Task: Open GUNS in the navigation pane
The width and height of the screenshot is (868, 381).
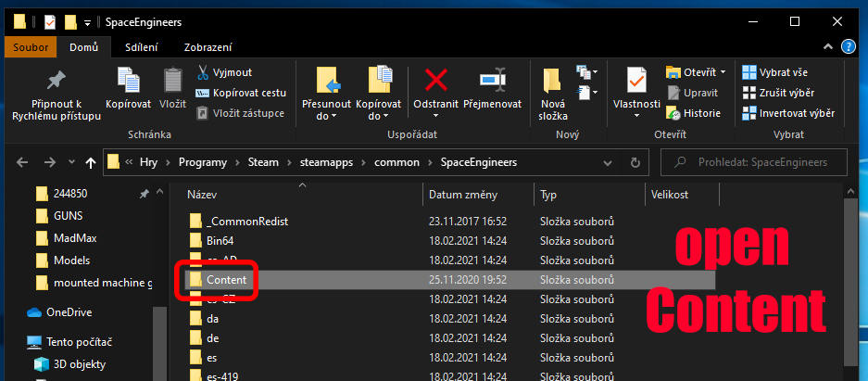Action: pyautogui.click(x=69, y=215)
